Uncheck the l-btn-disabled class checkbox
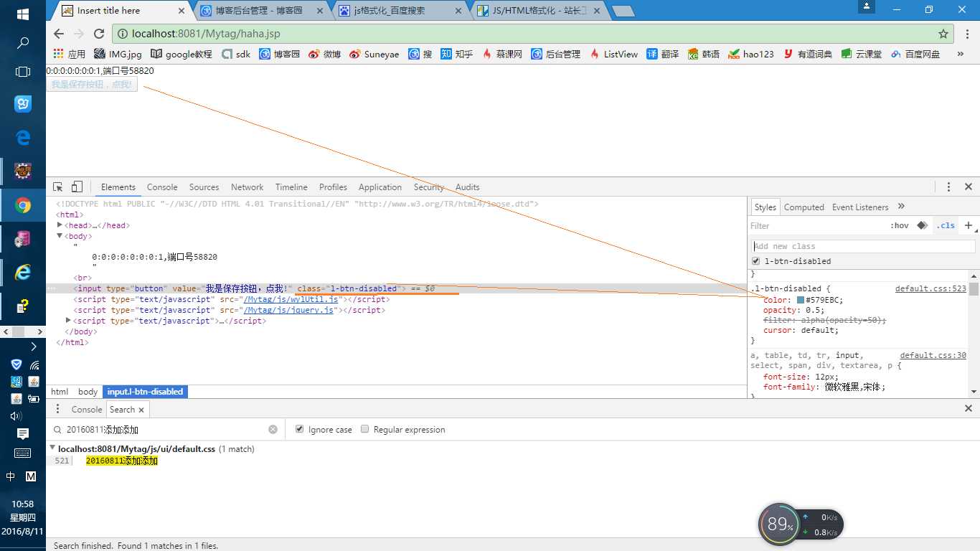Image resolution: width=980 pixels, height=551 pixels. point(755,261)
